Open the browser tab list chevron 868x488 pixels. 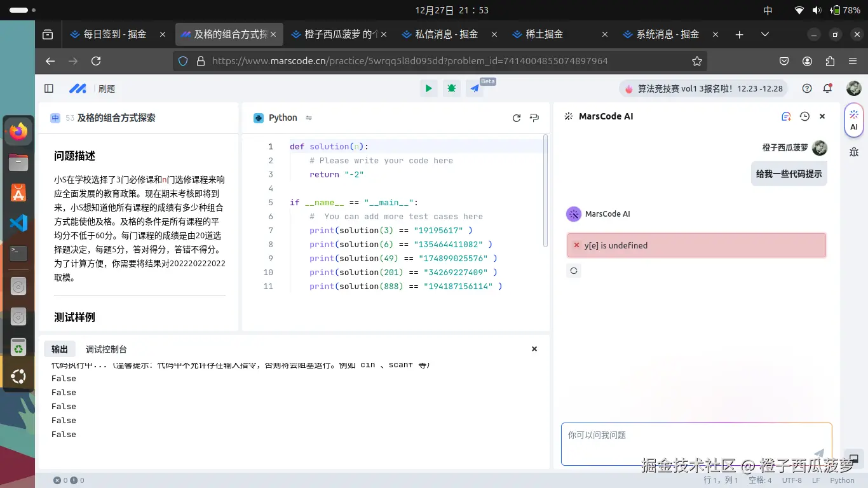coord(765,34)
